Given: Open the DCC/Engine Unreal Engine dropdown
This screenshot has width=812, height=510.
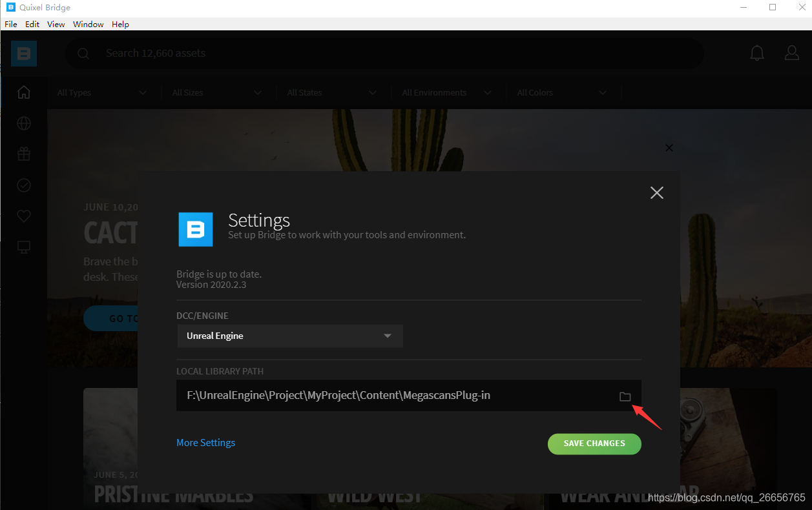Looking at the screenshot, I should 290,336.
